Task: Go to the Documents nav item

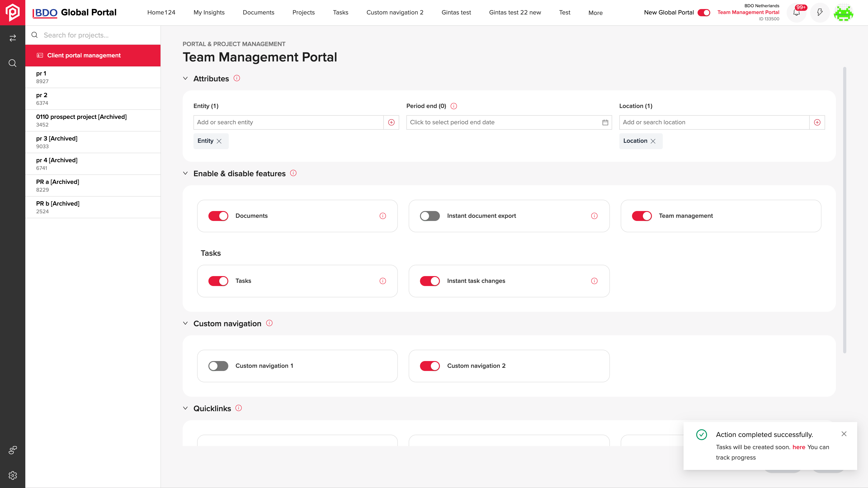Action: pyautogui.click(x=258, y=12)
